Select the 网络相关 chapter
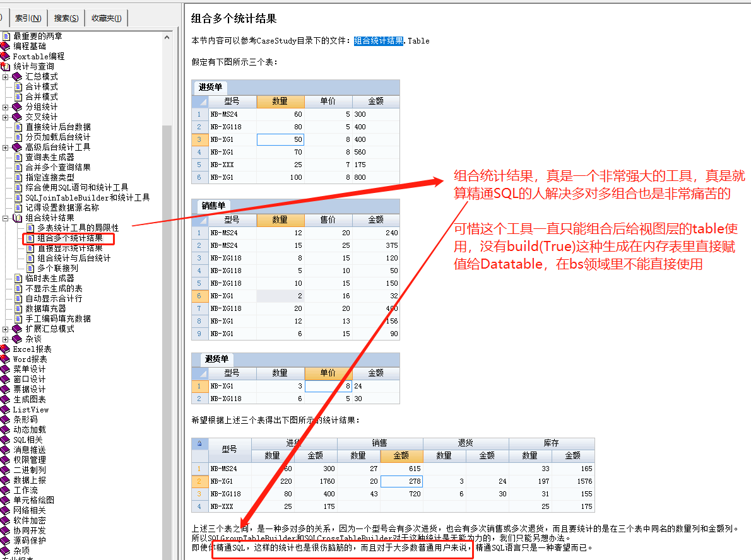This screenshot has height=560, width=751. click(x=30, y=510)
